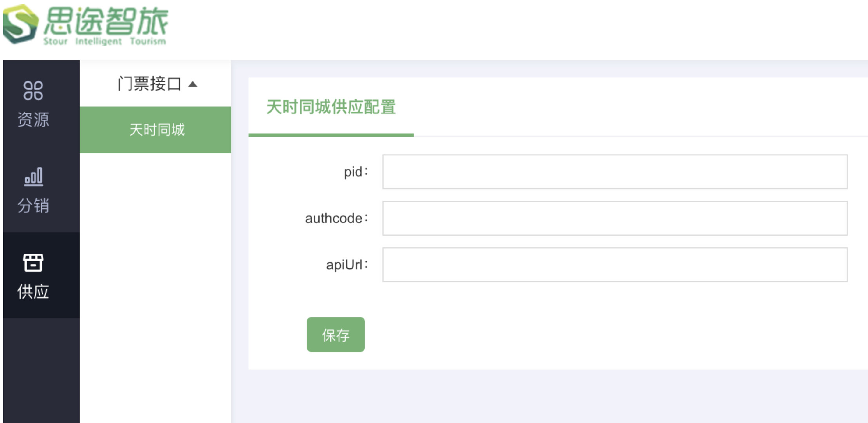Focus the pid input field
The width and height of the screenshot is (868, 423).
615,172
